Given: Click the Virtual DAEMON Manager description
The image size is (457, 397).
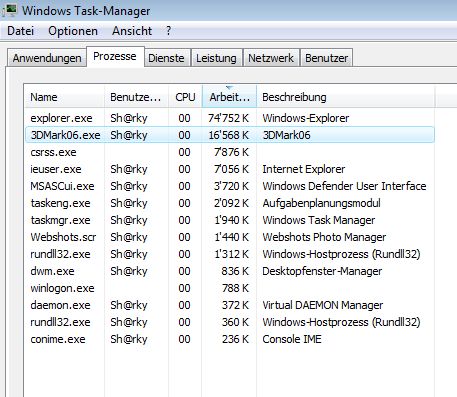Looking at the screenshot, I should pos(323,305).
